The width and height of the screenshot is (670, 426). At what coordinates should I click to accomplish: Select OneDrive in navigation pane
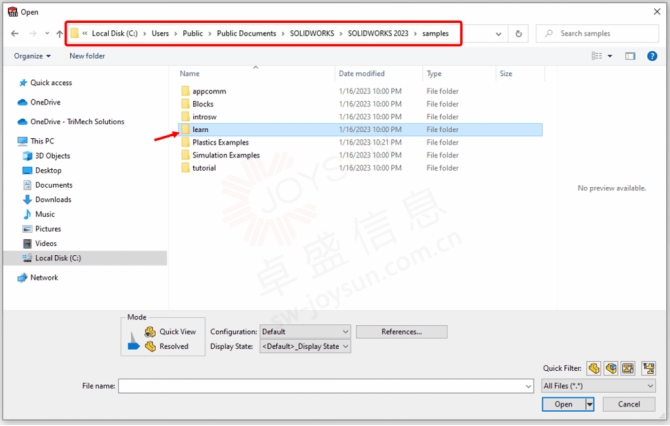(x=45, y=102)
